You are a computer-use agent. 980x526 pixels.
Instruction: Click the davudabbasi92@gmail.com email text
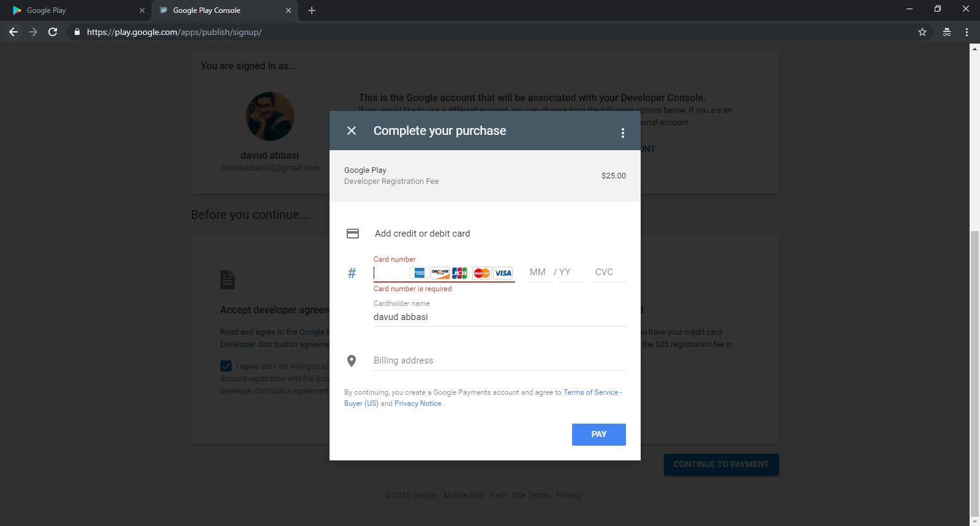point(270,168)
